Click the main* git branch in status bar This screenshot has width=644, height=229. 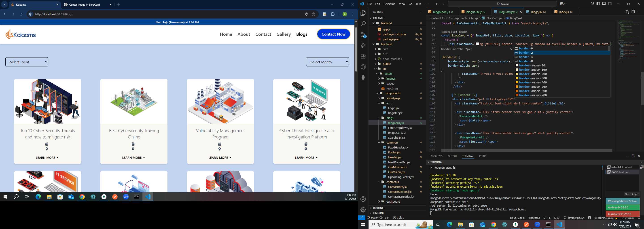[x=373, y=218]
